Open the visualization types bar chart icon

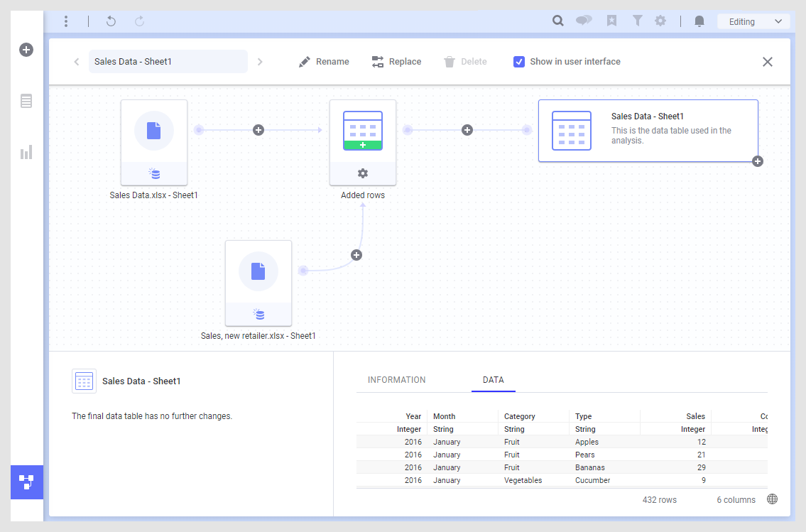[x=26, y=152]
